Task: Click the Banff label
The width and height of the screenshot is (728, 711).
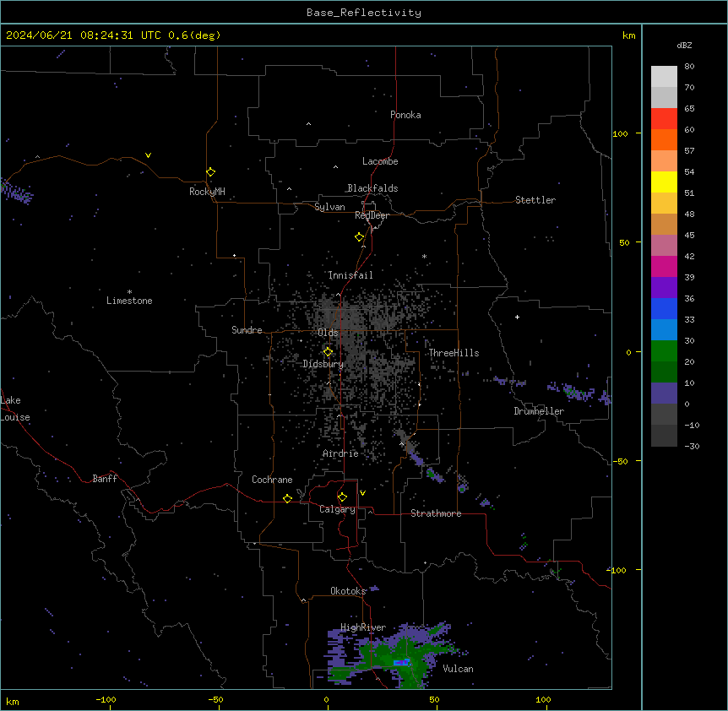Action: (105, 479)
